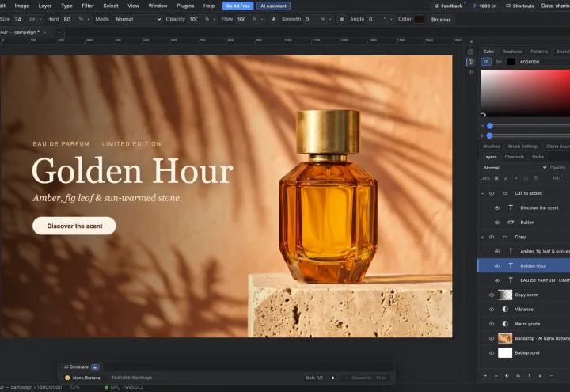The image size is (570, 392).
Task: Click the text type icon of Golden Hour layer
Action: coord(511,266)
